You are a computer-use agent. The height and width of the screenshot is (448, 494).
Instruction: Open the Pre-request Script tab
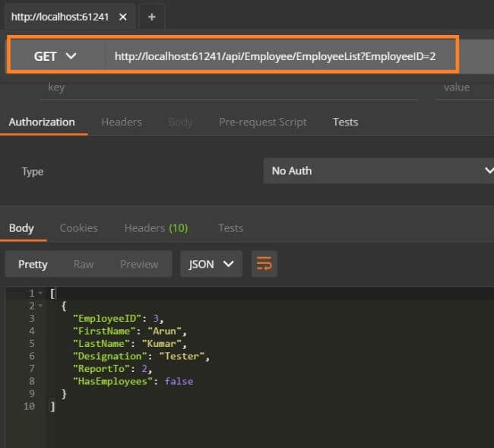(263, 122)
